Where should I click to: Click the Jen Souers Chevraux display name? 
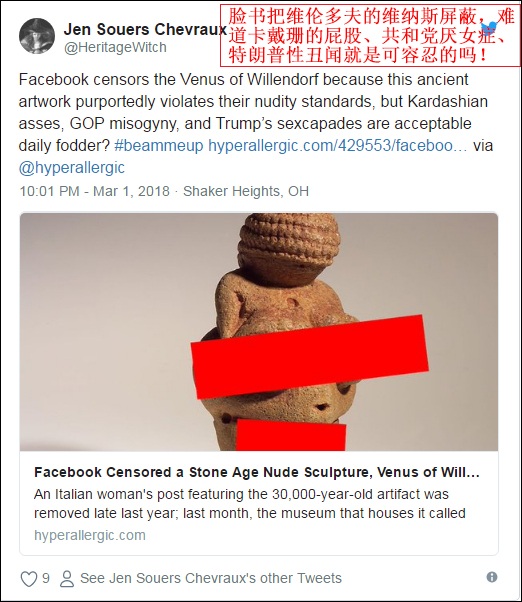pyautogui.click(x=145, y=29)
